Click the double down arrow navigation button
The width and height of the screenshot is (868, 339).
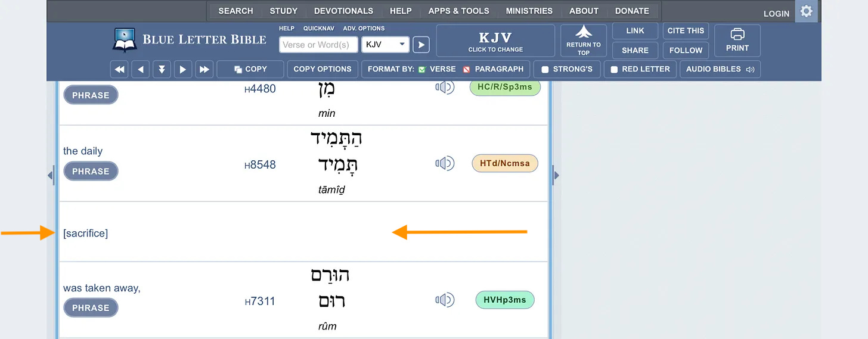pos(162,69)
